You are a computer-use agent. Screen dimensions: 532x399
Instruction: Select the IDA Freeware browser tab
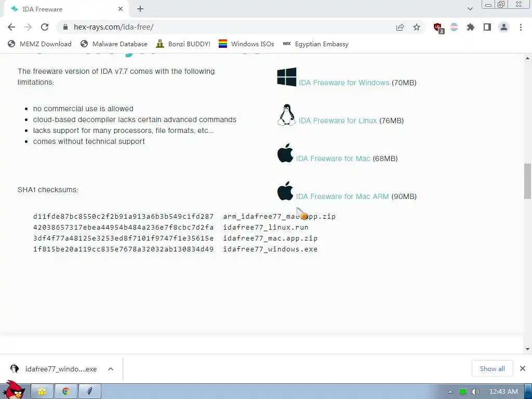tap(66, 9)
